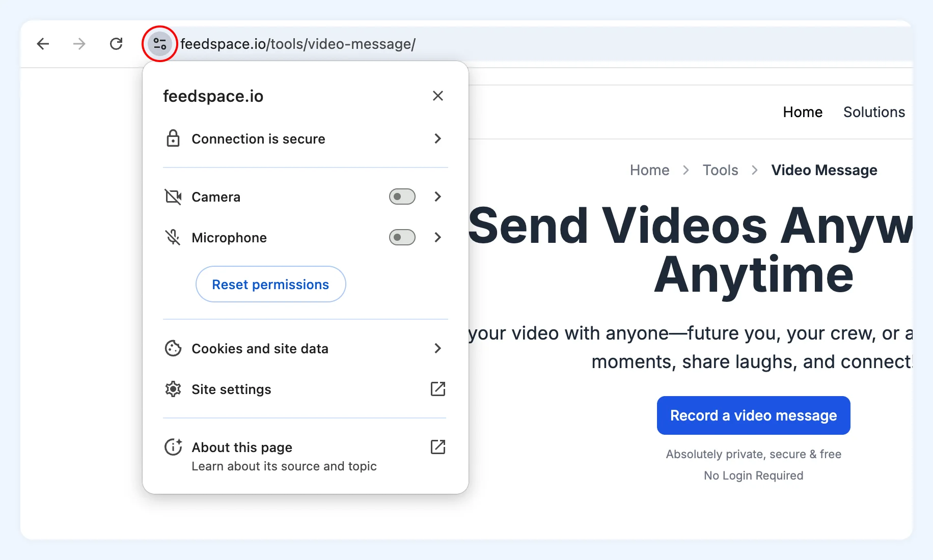Close the feedspace.io site info popup
The image size is (933, 560).
click(x=437, y=96)
